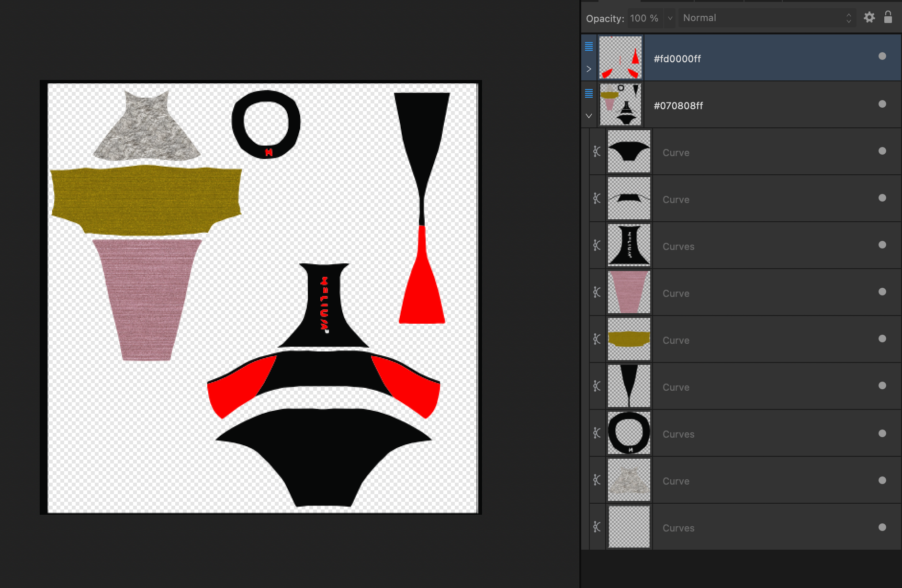902x588 pixels.
Task: Click the olive band shape on the canvas
Action: click(x=146, y=200)
